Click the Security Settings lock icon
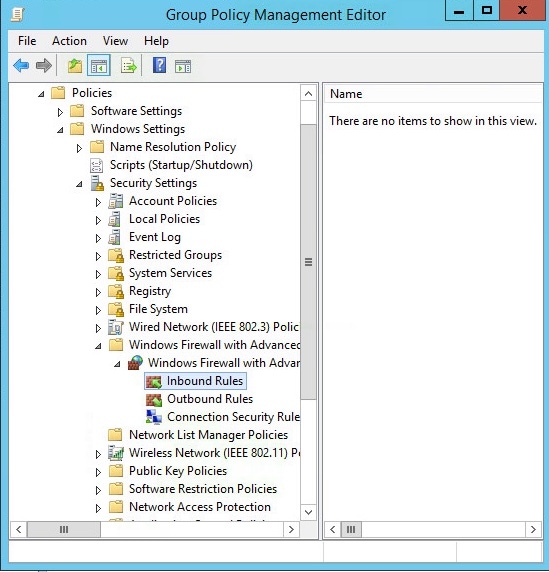This screenshot has width=549, height=572. pyautogui.click(x=97, y=183)
